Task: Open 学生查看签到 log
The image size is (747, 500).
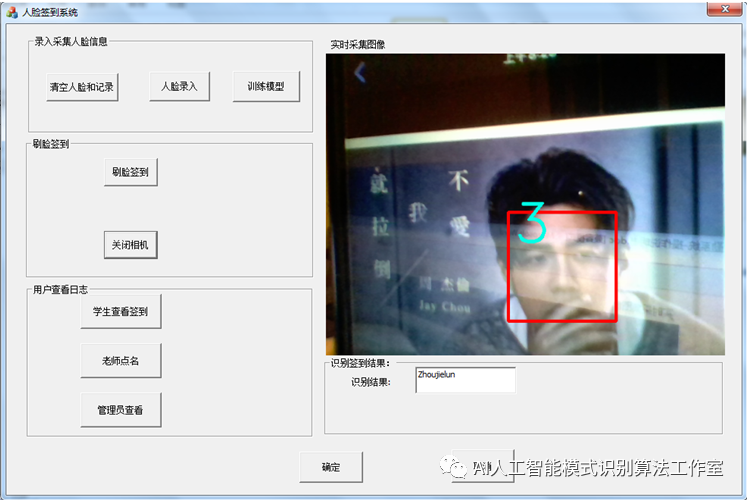Action: point(121,311)
